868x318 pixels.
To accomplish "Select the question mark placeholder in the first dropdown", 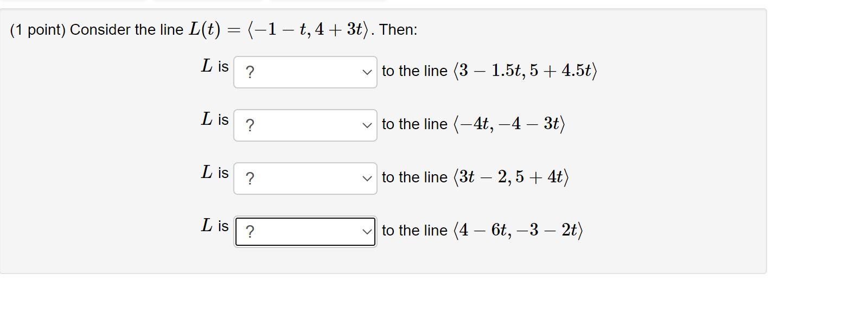I will (x=249, y=71).
